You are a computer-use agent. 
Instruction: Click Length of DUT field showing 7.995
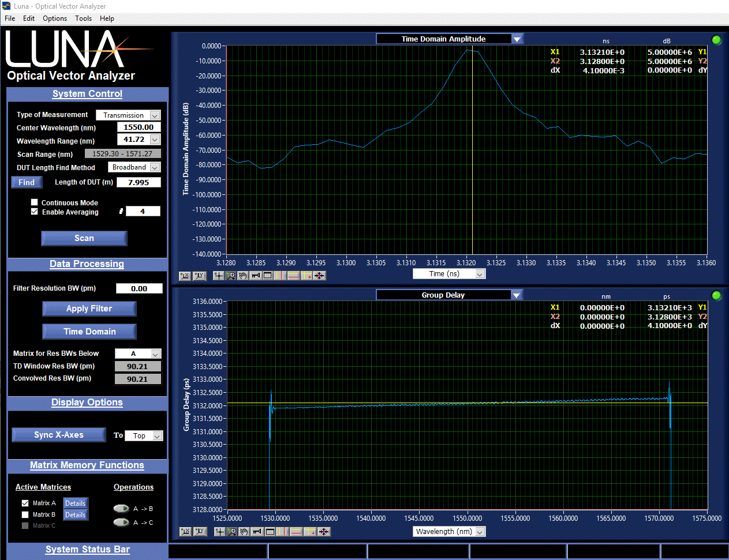139,182
